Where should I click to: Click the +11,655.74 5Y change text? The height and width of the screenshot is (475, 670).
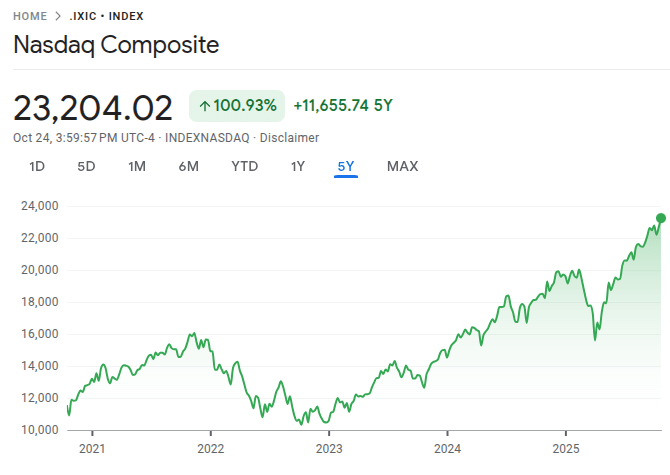pos(342,106)
